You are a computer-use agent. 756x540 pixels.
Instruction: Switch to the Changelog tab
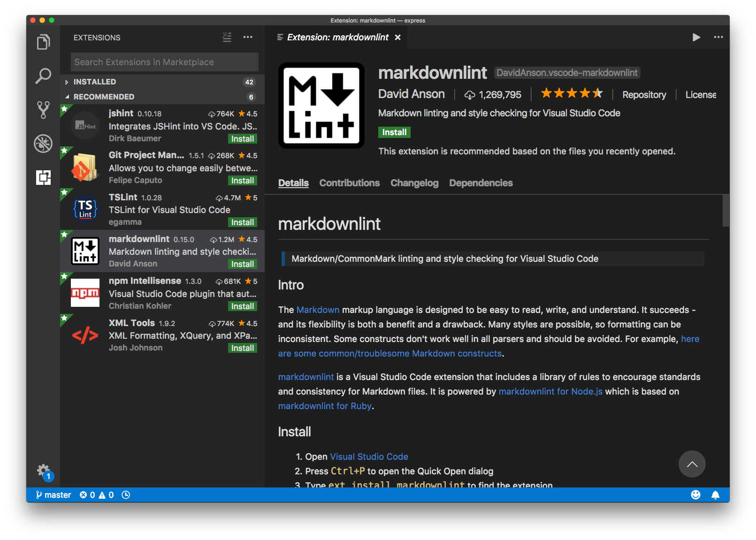[x=414, y=183]
